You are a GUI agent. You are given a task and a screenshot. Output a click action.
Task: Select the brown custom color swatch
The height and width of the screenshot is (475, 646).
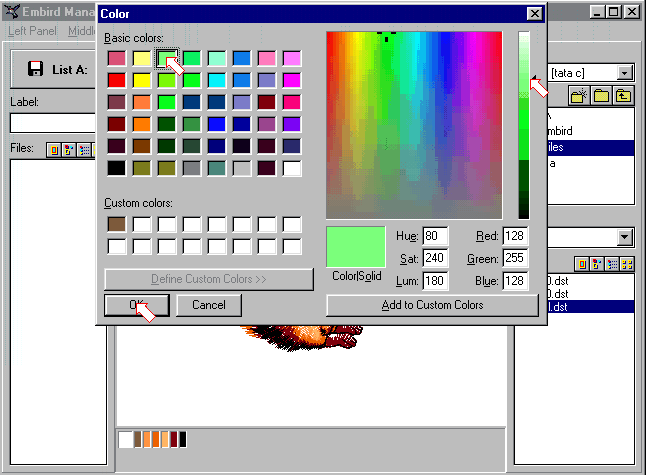click(117, 224)
